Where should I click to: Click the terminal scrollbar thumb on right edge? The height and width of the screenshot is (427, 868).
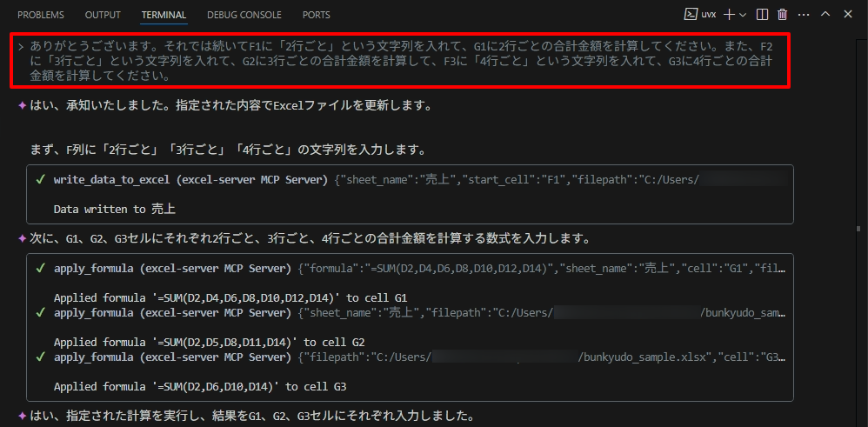click(x=858, y=228)
